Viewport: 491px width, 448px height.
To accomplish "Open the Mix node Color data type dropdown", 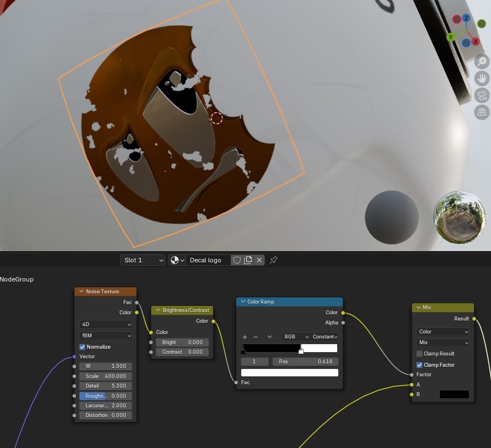I will (443, 331).
